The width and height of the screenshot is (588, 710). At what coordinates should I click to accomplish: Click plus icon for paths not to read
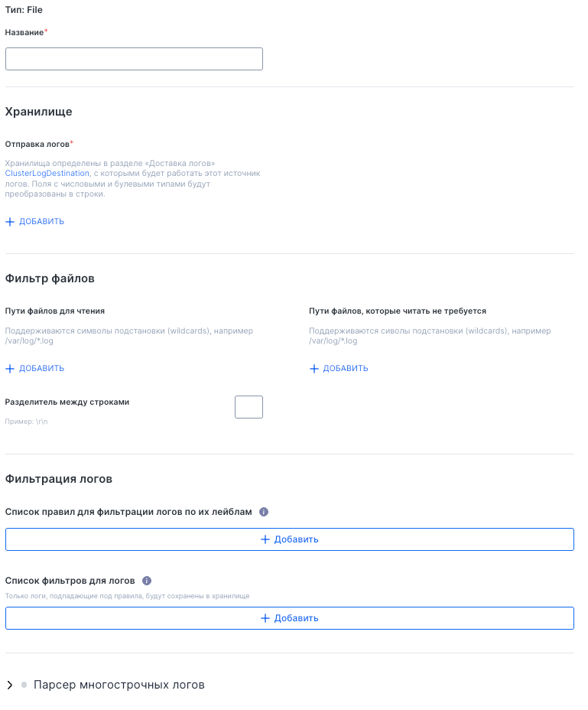coord(314,369)
